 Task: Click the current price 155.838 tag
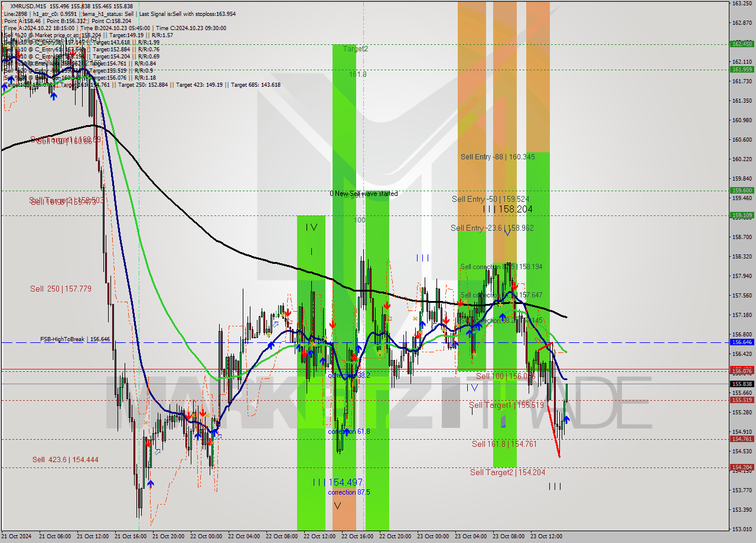pos(741,384)
